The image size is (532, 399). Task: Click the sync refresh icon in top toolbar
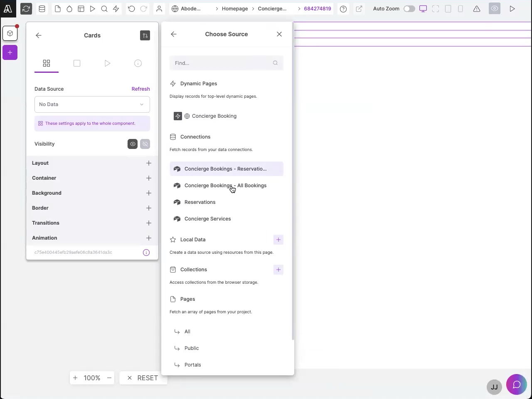pyautogui.click(x=26, y=9)
